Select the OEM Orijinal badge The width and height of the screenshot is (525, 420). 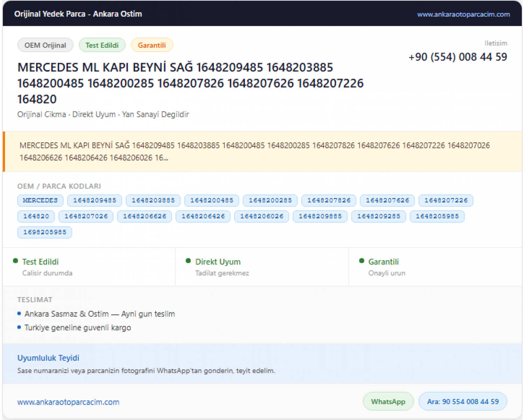point(45,45)
